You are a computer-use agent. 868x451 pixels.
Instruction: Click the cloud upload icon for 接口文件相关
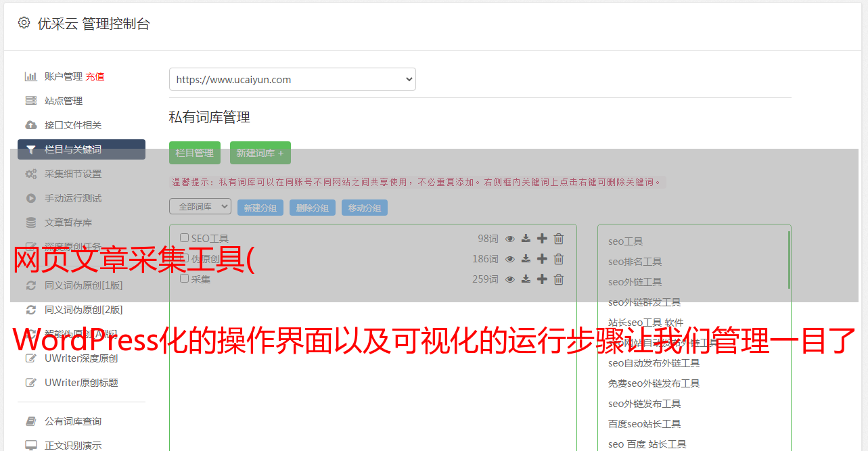click(31, 125)
